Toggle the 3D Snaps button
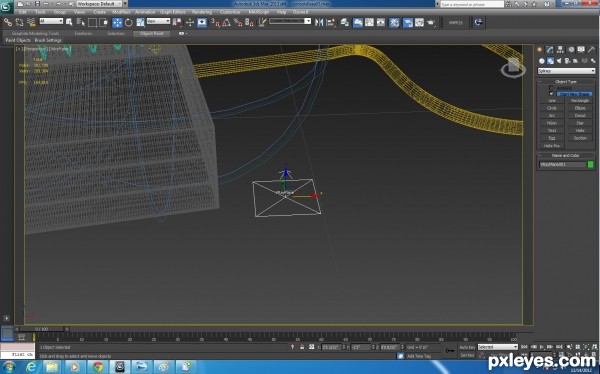This screenshot has height=374, width=600. click(215, 23)
